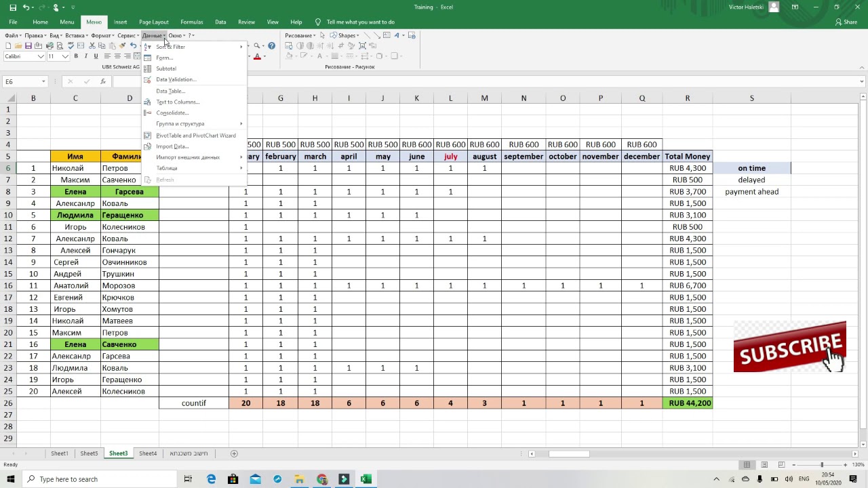Switch to the Page Layout ribbon tab
Image resolution: width=868 pixels, height=488 pixels.
(x=154, y=22)
